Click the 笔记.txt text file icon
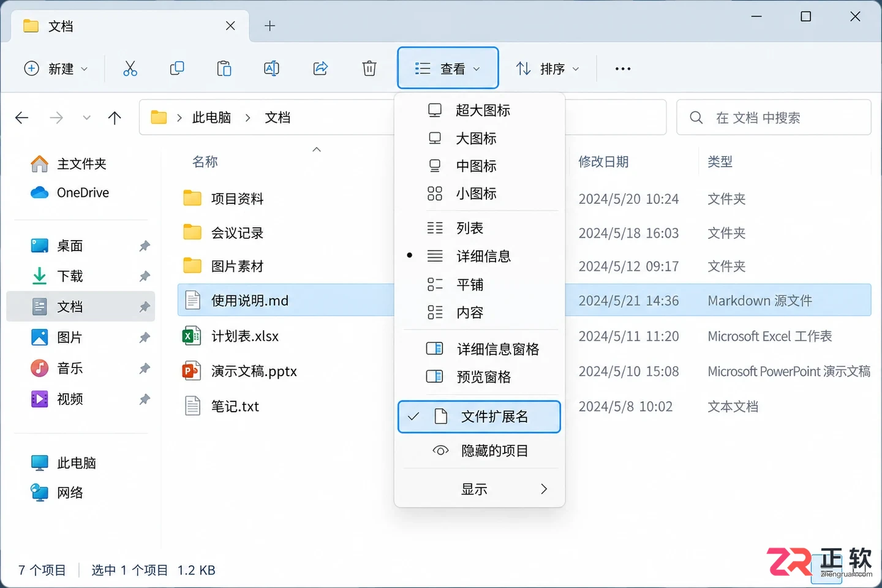This screenshot has width=882, height=588. click(x=192, y=406)
